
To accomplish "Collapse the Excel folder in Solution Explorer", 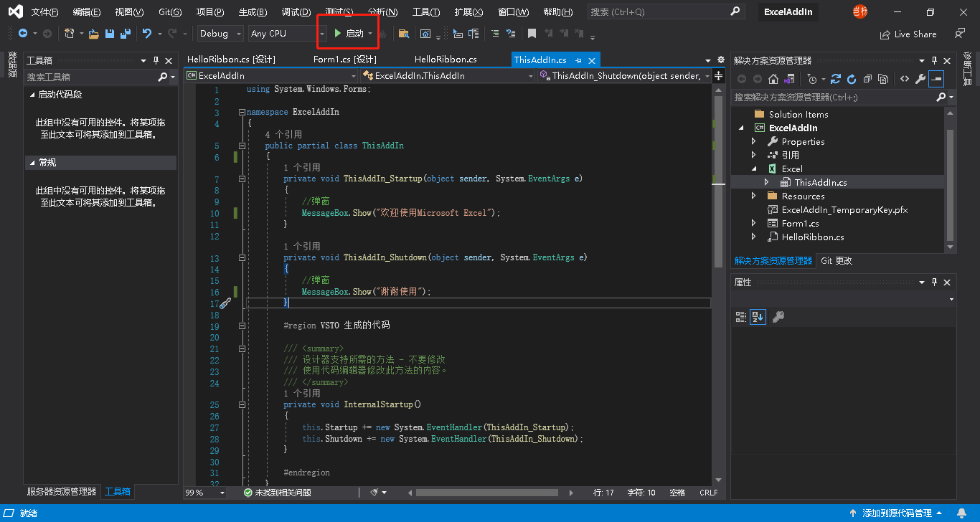I will click(x=753, y=169).
